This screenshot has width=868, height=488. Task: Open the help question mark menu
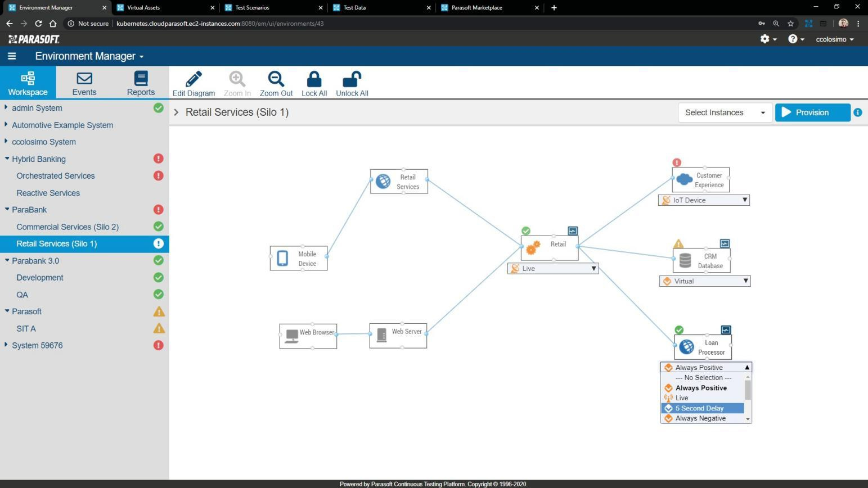click(x=796, y=39)
